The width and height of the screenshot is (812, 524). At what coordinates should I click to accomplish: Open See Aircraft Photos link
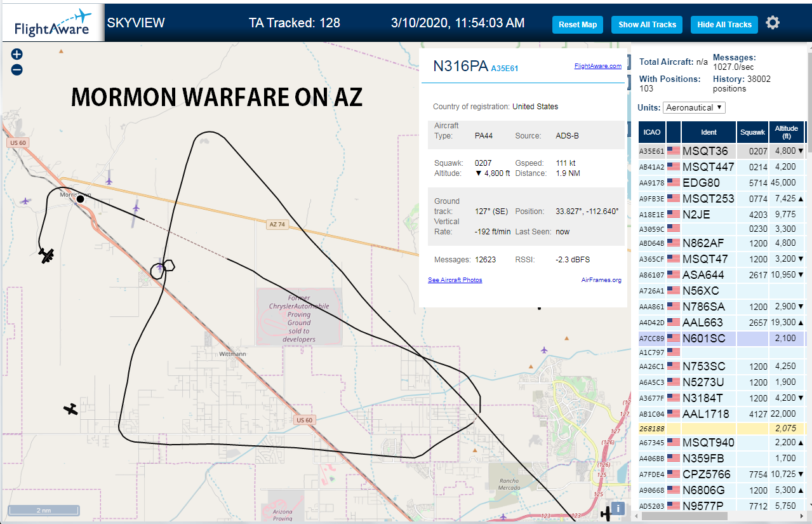[455, 280]
